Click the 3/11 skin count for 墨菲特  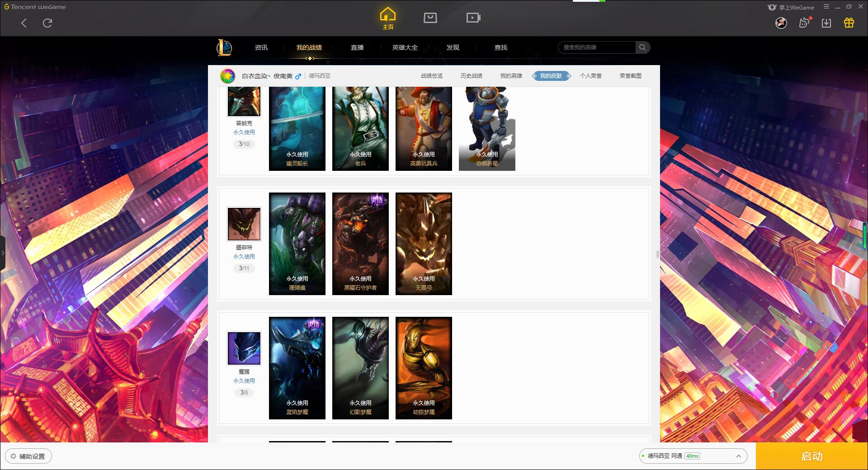(x=244, y=268)
